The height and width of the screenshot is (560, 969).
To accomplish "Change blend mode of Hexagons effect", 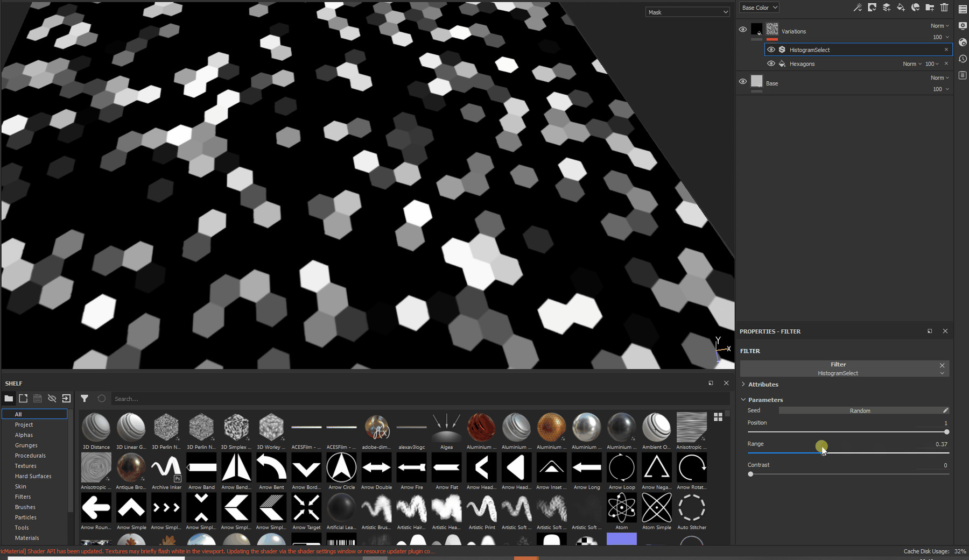I will pyautogui.click(x=912, y=63).
